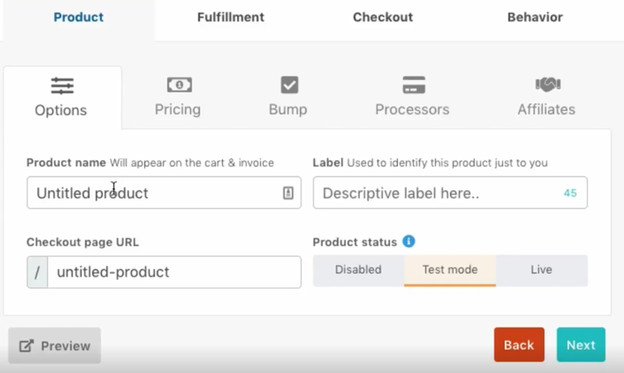This screenshot has width=624, height=373.
Task: Click the red Back button
Action: point(519,345)
